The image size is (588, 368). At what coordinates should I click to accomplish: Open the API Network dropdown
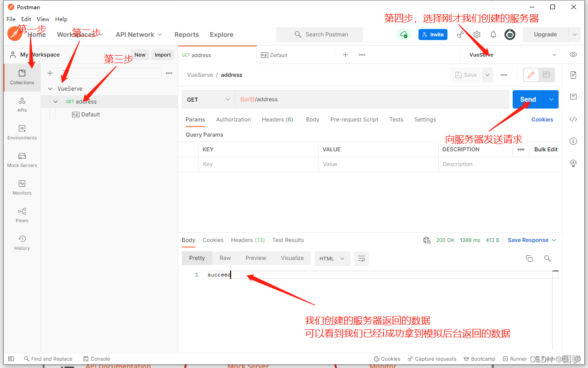pyautogui.click(x=139, y=34)
